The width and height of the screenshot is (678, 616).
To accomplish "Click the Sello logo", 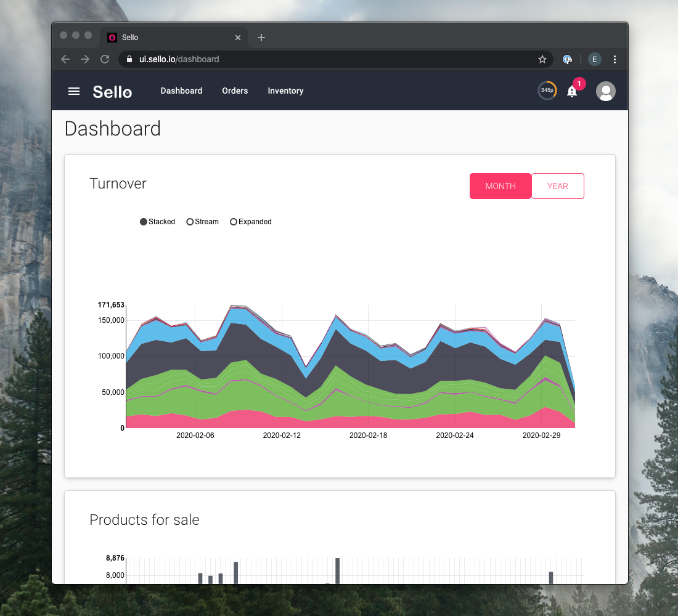I will pos(112,92).
